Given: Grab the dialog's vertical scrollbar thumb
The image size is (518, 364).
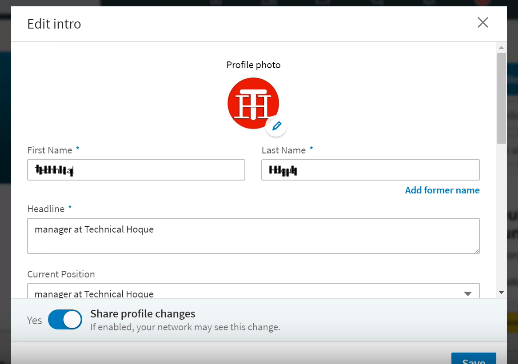Looking at the screenshot, I should 501,98.
